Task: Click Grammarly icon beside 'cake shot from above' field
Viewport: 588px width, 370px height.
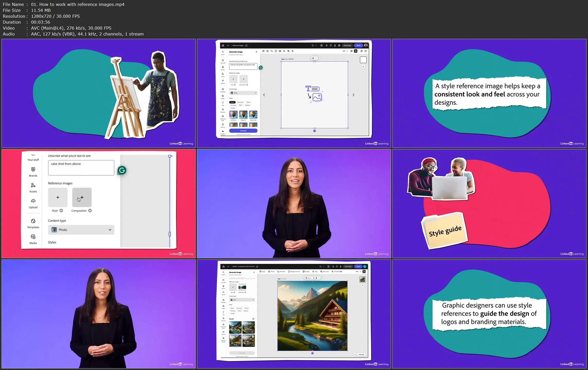Action: (122, 170)
